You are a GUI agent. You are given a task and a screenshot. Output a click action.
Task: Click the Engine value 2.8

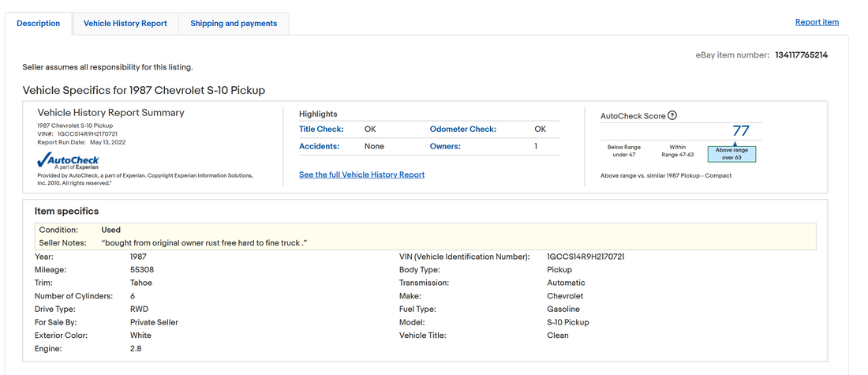pyautogui.click(x=136, y=349)
